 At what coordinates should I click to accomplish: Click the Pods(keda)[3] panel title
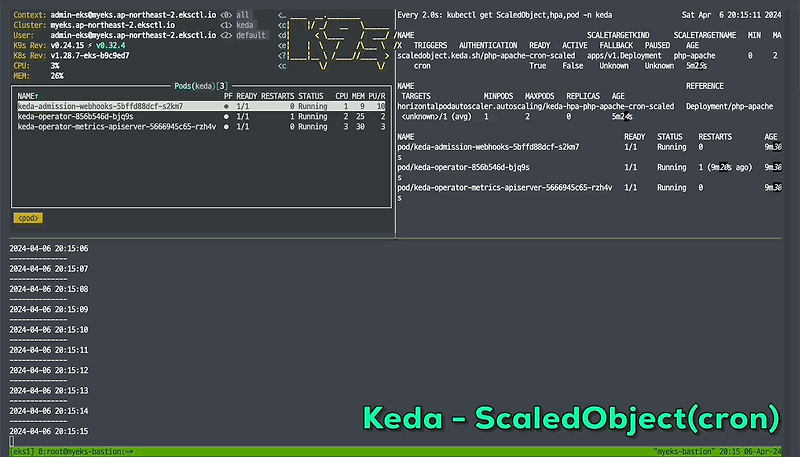(201, 86)
